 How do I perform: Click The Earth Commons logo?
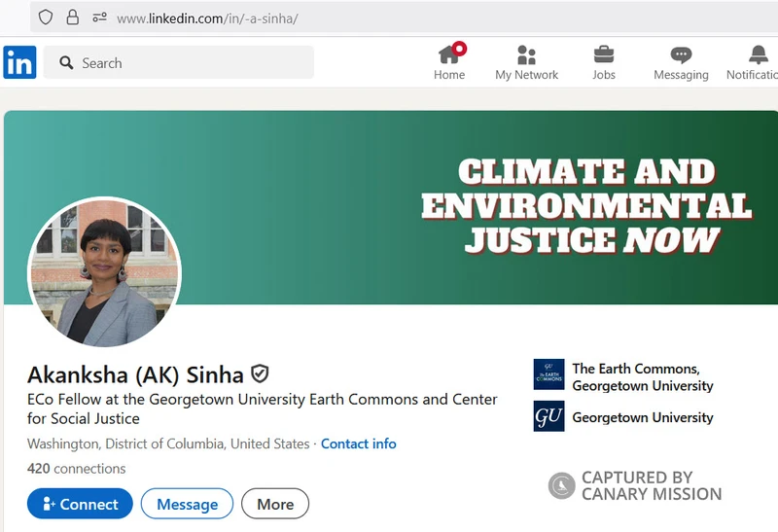(548, 374)
